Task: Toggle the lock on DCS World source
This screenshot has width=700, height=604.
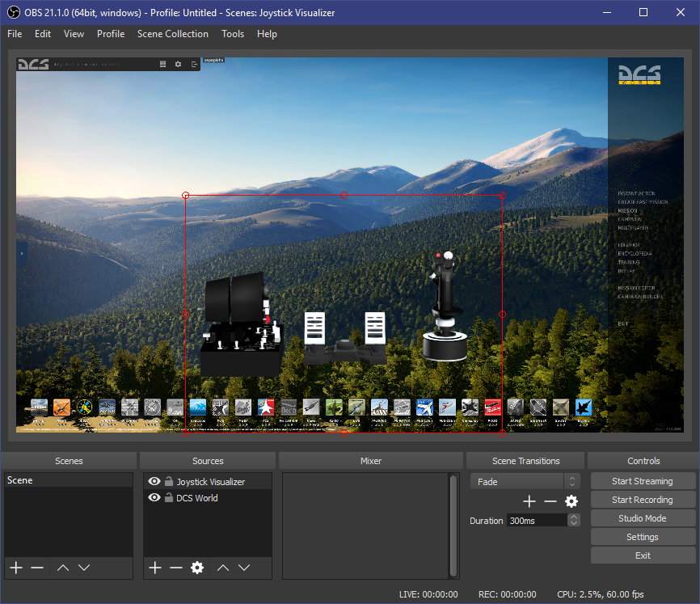Action: pos(169,497)
